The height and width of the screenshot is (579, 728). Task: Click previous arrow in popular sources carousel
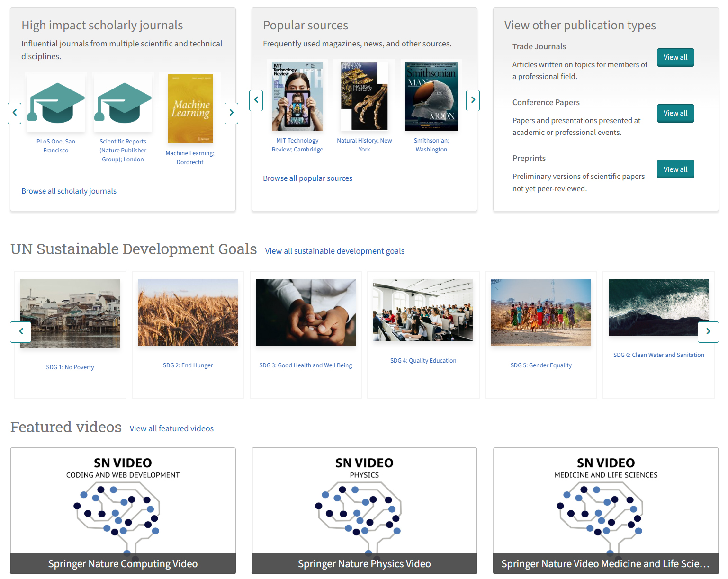(256, 100)
